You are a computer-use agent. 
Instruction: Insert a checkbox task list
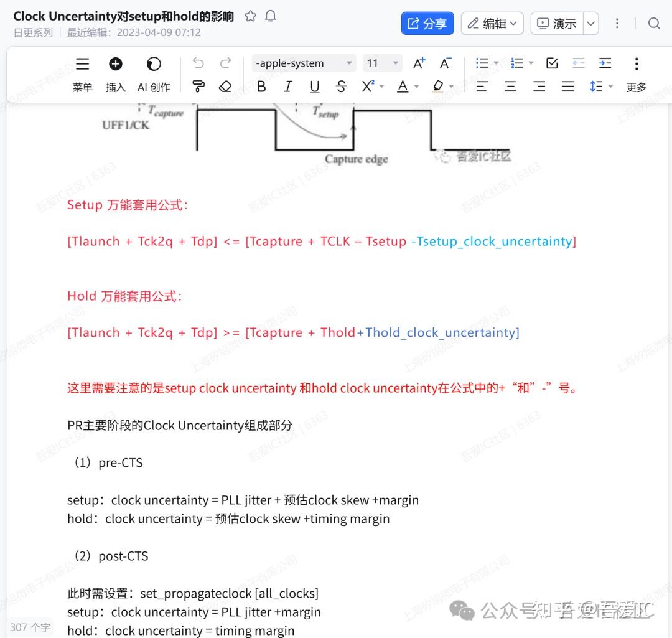(x=552, y=63)
